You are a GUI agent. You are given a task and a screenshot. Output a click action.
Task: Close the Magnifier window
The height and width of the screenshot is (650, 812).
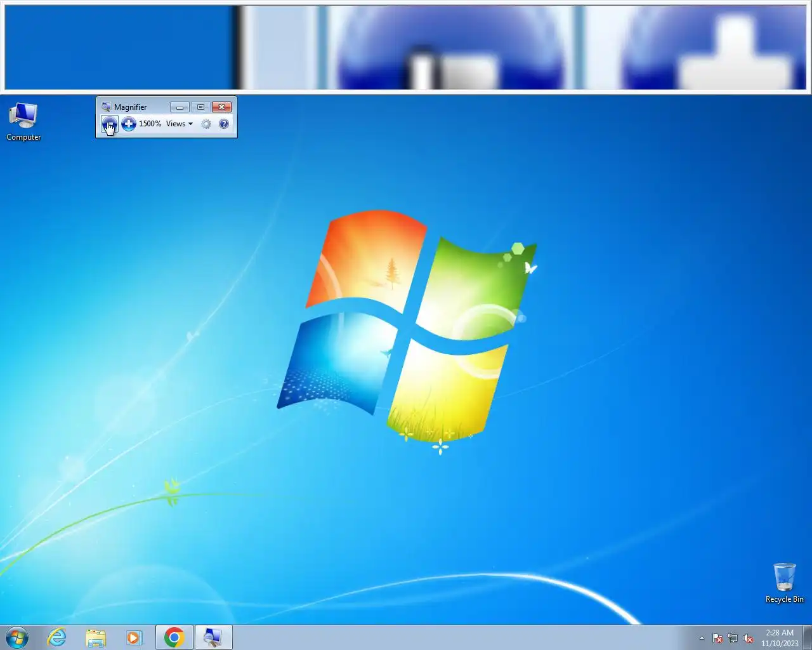(221, 107)
